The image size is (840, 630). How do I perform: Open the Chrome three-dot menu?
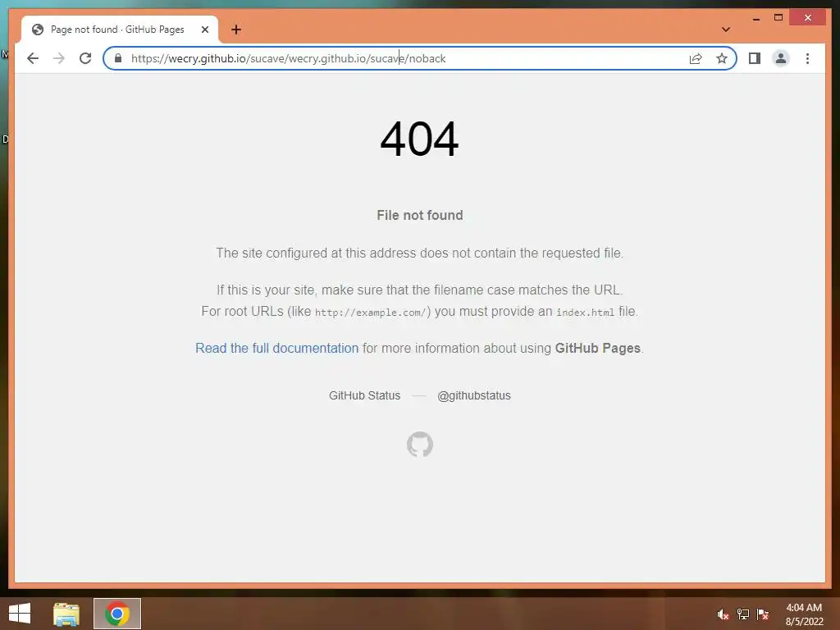(807, 58)
